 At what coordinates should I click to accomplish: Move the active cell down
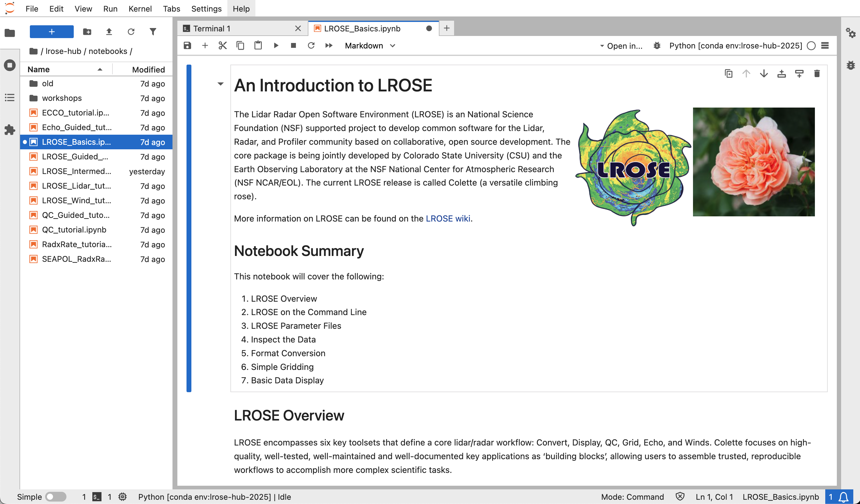click(764, 73)
